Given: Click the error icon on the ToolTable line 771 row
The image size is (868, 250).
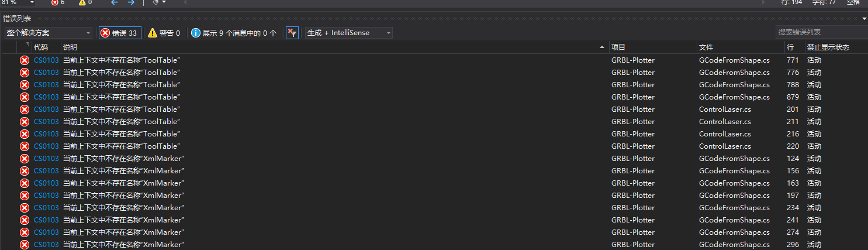Looking at the screenshot, I should (x=25, y=60).
